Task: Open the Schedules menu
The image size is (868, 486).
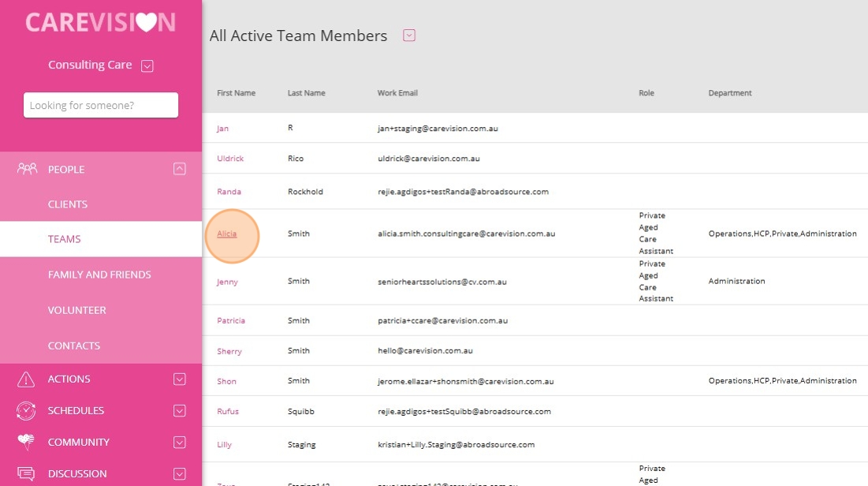Action: (76, 410)
